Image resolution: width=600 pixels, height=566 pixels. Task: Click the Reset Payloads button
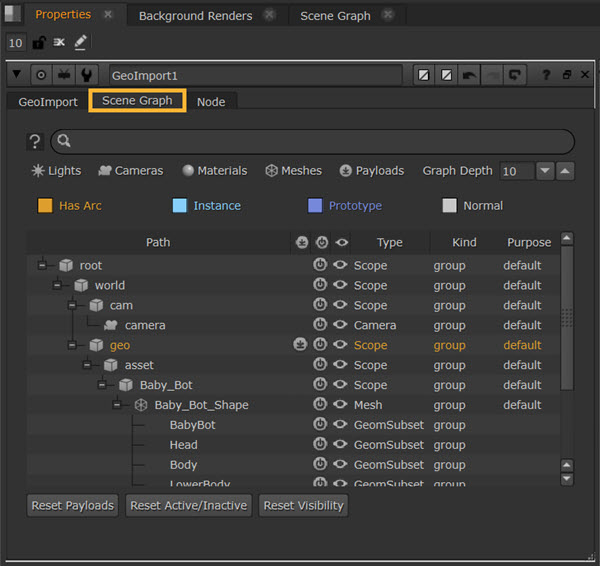coord(72,505)
